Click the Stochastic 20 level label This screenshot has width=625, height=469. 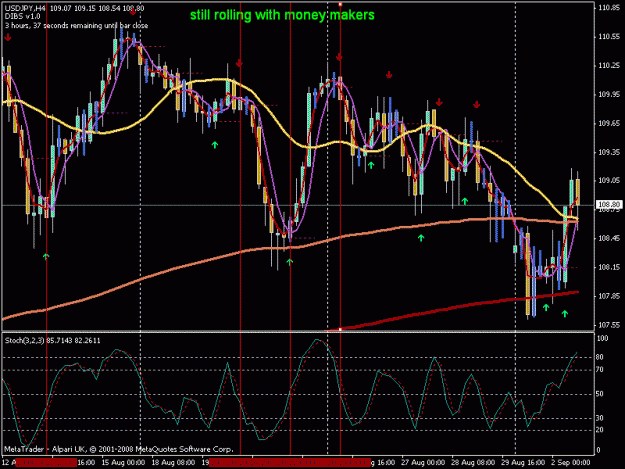pyautogui.click(x=600, y=430)
